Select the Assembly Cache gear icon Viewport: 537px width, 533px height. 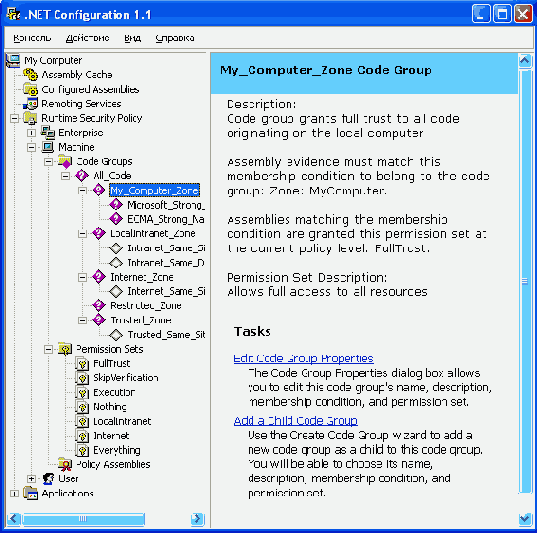click(30, 74)
